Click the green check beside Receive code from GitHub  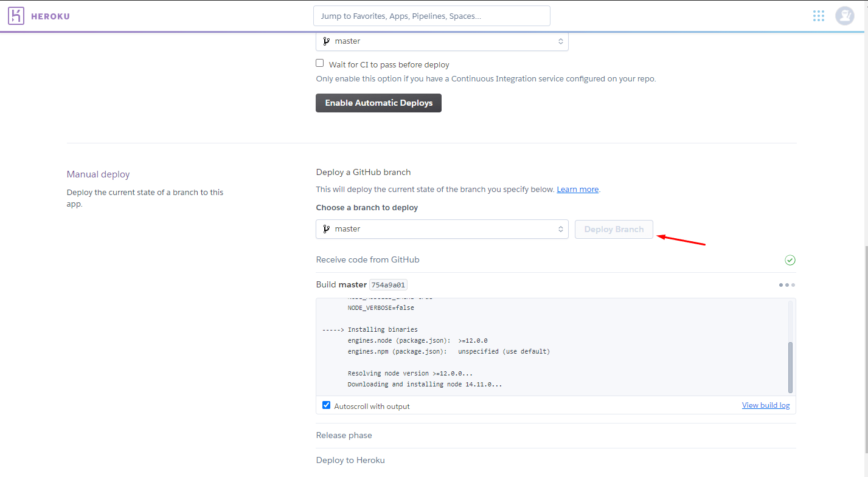click(x=790, y=260)
